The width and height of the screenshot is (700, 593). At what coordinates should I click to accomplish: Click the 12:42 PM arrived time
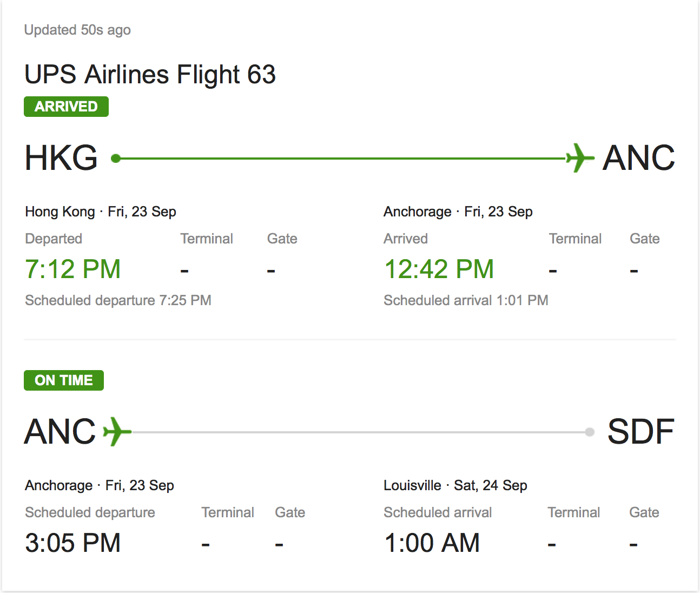[x=439, y=269]
